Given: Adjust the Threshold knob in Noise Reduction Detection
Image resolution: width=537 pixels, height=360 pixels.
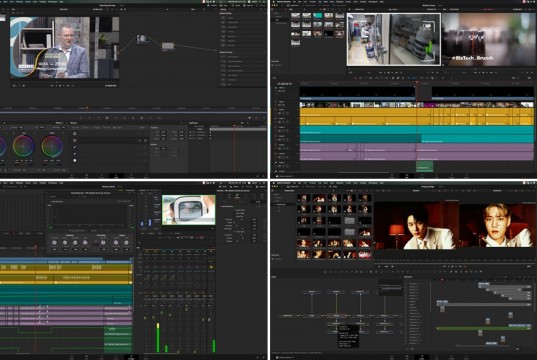Looking at the screenshot, I should [54, 243].
